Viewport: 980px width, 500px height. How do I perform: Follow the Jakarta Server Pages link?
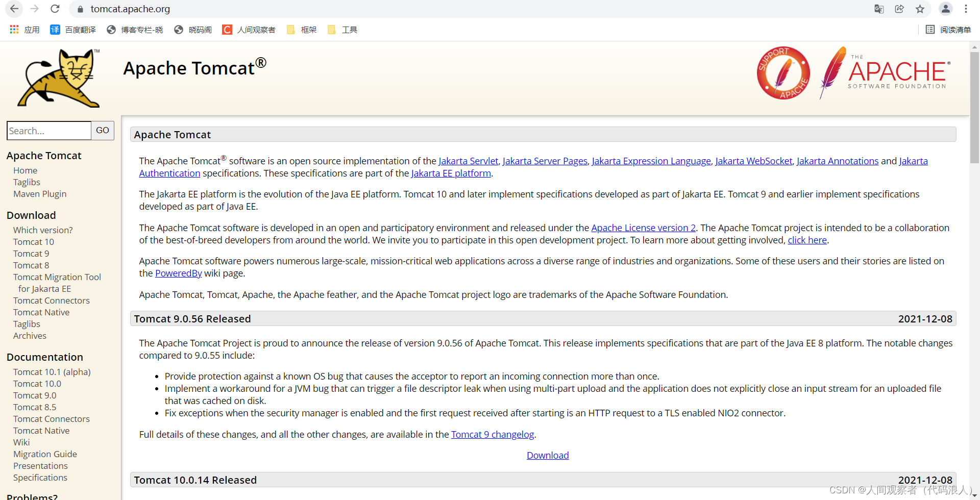click(x=545, y=161)
